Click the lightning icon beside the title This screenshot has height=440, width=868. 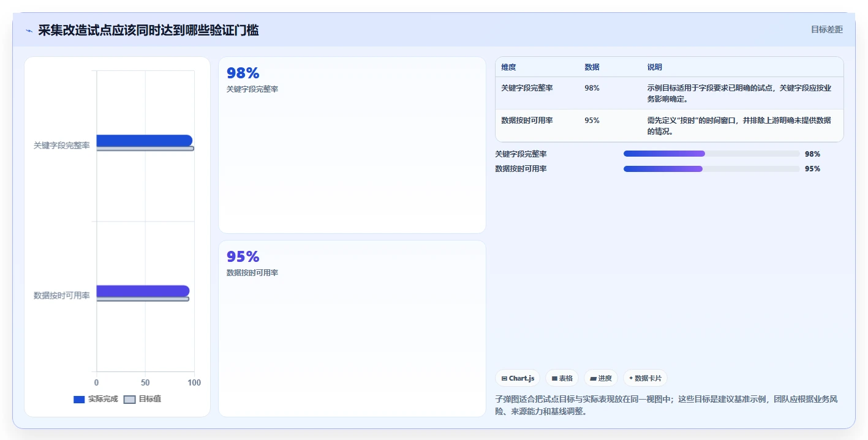[x=29, y=31]
